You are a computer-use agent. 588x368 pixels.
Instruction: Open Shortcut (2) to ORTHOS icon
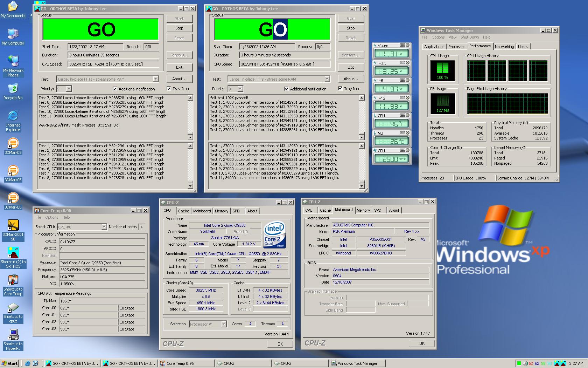pos(13,258)
